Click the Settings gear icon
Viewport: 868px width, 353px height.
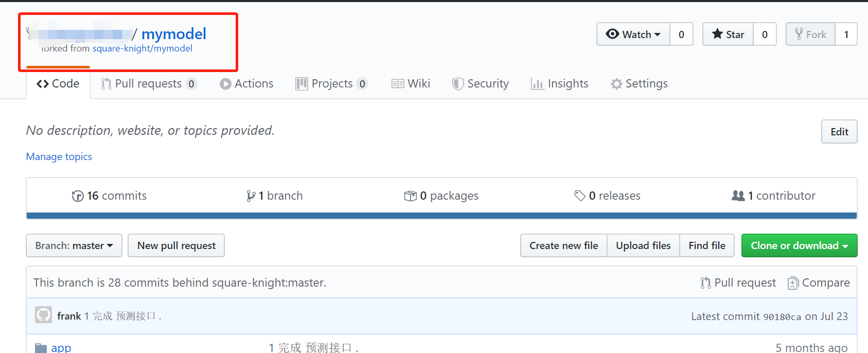[616, 84]
